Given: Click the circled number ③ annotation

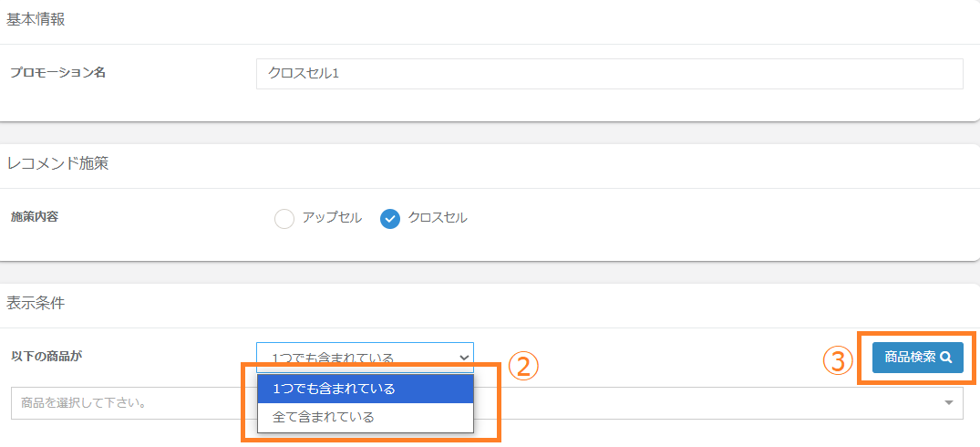Looking at the screenshot, I should click(837, 360).
